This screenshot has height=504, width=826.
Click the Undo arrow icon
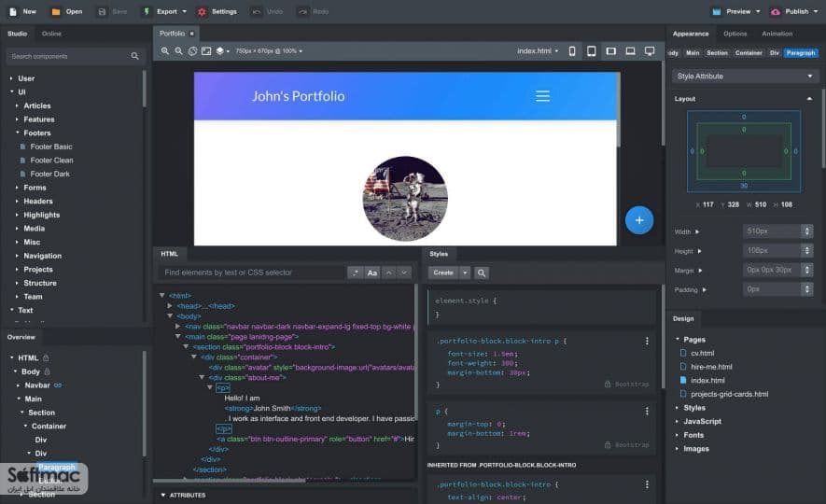257,11
